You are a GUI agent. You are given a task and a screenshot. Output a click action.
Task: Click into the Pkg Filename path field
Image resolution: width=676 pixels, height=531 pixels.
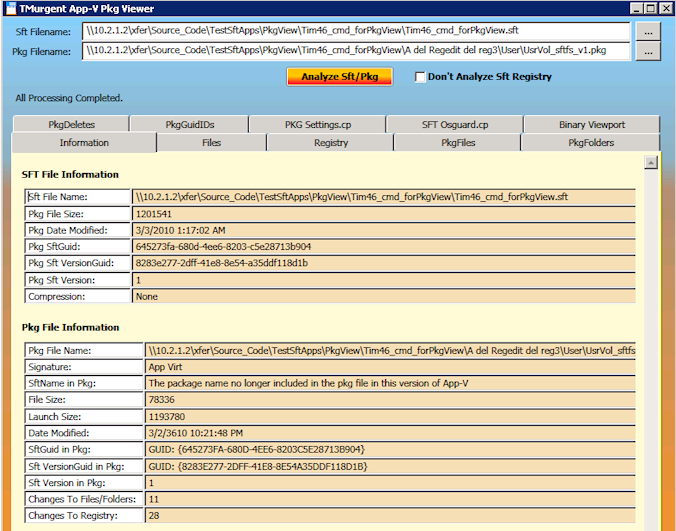356,50
